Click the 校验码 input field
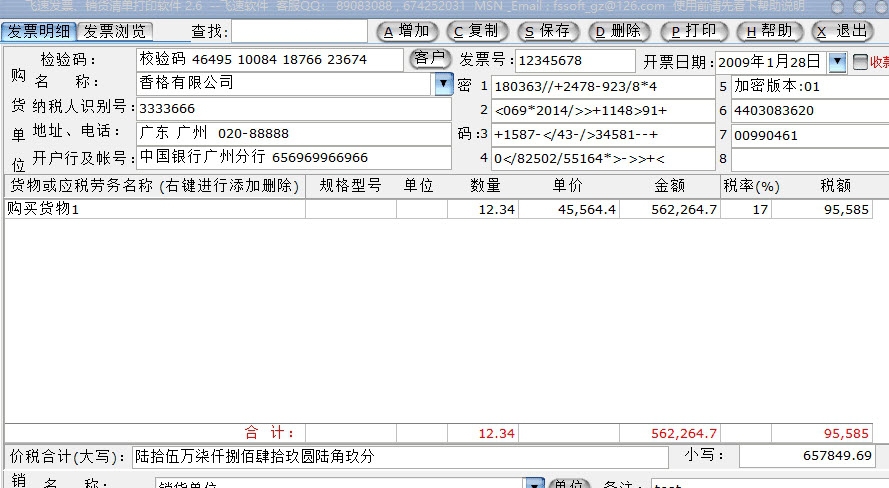 (270, 60)
